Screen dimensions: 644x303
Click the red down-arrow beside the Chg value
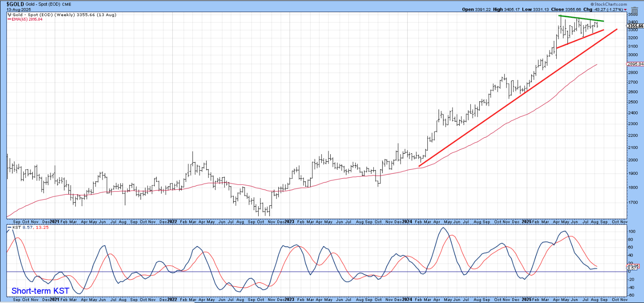point(625,9)
